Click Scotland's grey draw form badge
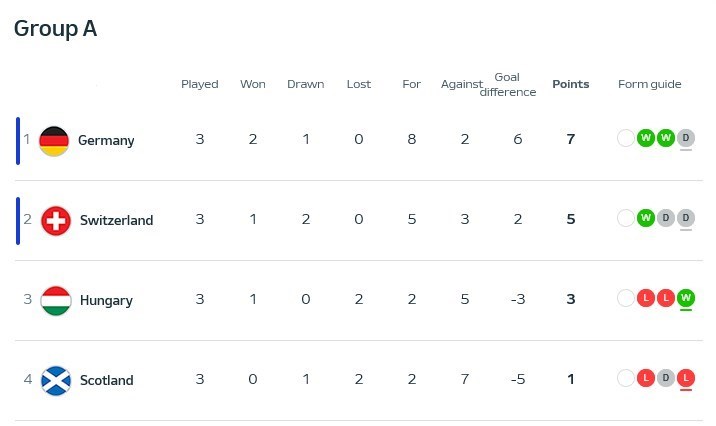716x426 pixels. (666, 378)
